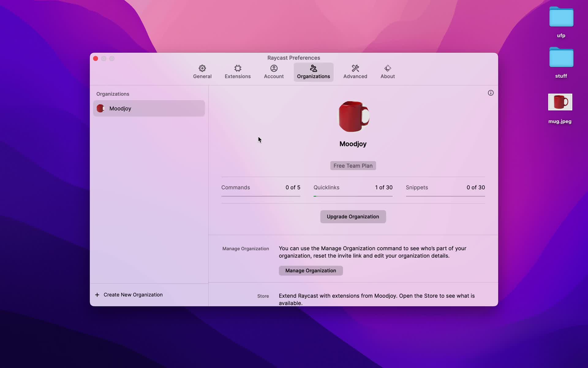Create a new organization

coord(129,295)
